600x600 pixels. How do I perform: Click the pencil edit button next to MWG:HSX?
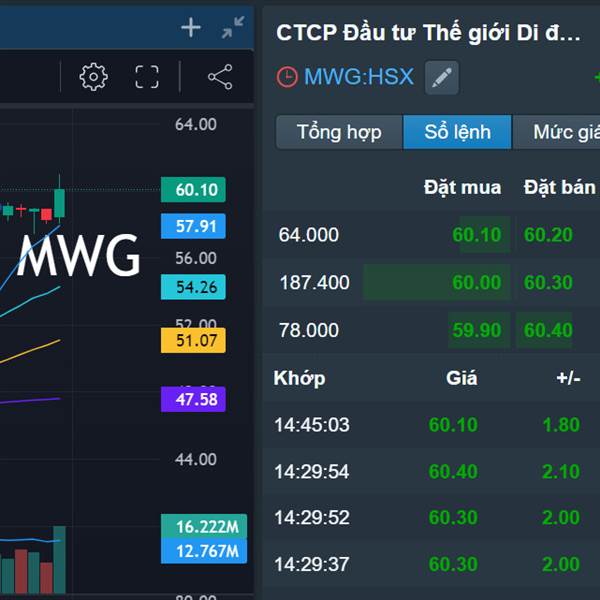(x=442, y=77)
